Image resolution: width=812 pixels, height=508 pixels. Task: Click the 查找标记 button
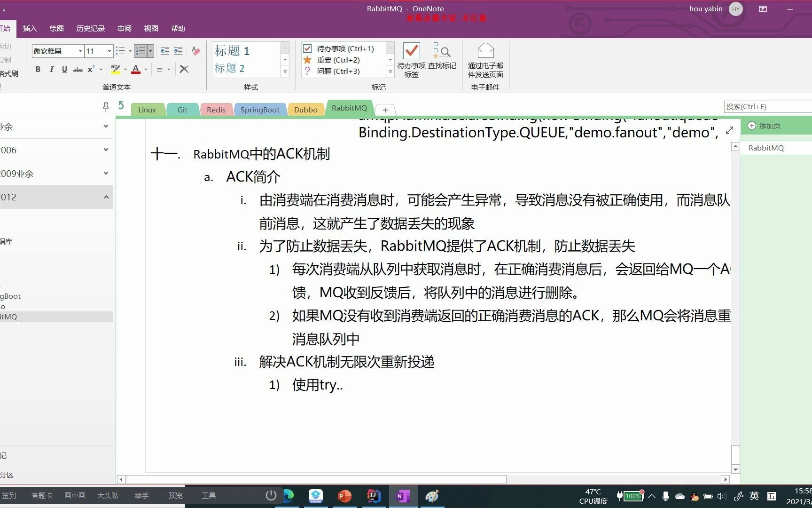pyautogui.click(x=442, y=56)
